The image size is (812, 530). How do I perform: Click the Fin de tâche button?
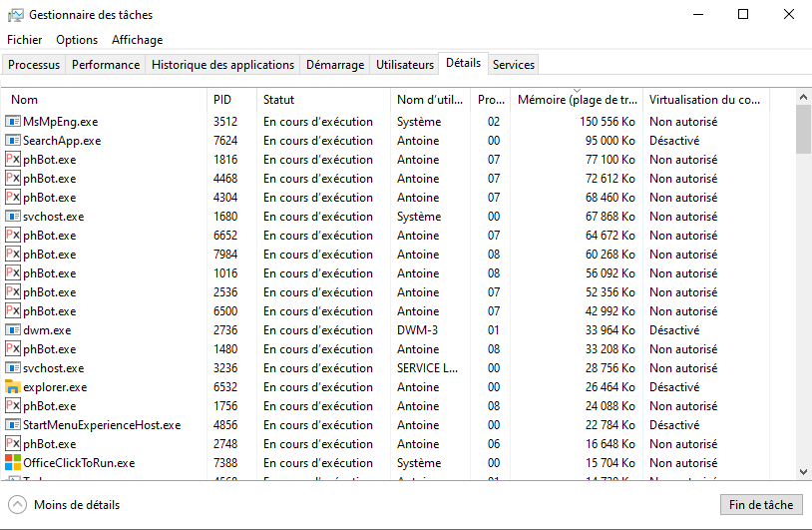760,505
